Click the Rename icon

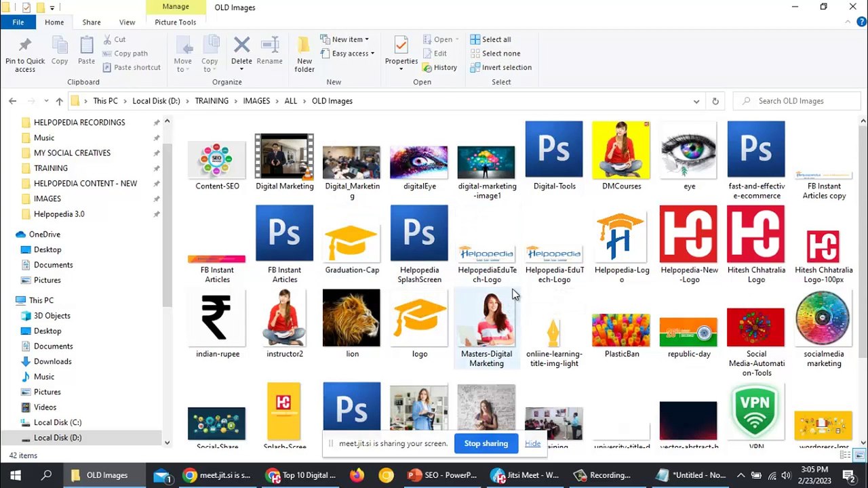pos(269,45)
